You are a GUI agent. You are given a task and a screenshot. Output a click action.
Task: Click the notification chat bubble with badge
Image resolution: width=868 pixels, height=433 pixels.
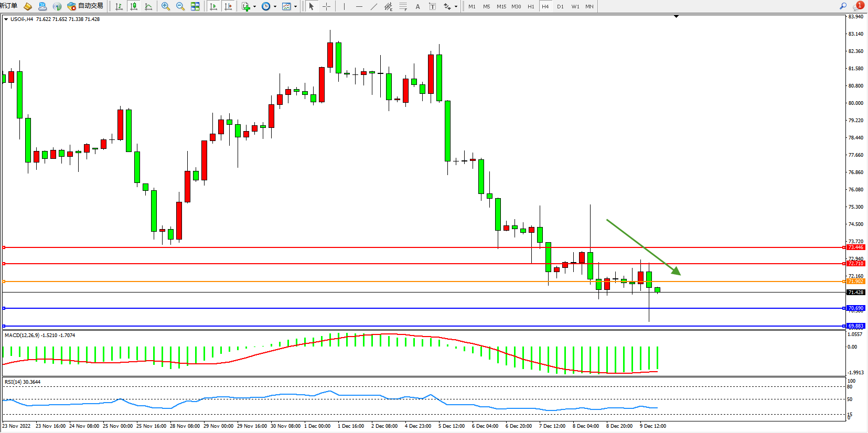coord(858,6)
